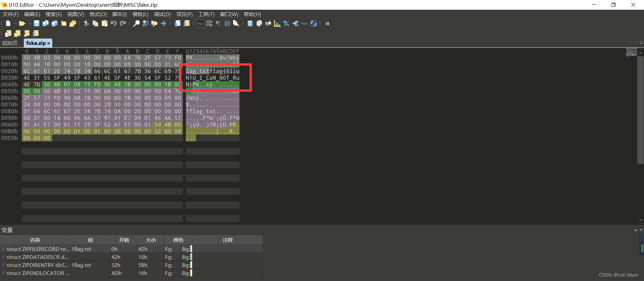This screenshot has width=644, height=281.
Task: Toggle the Hex edit mode button
Action: 201,23
